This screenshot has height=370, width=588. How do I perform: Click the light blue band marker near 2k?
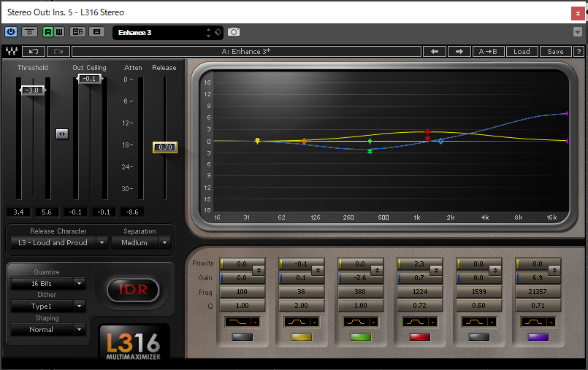(440, 141)
